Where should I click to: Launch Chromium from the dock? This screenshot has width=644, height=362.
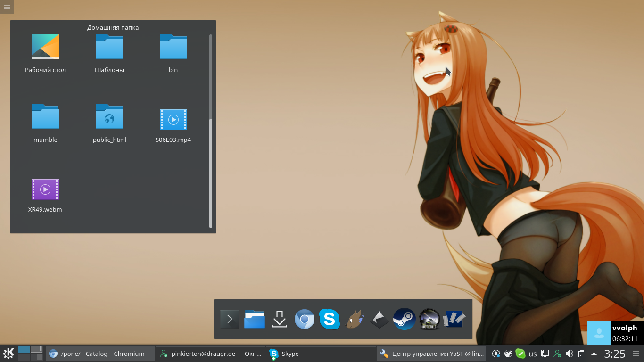click(305, 319)
